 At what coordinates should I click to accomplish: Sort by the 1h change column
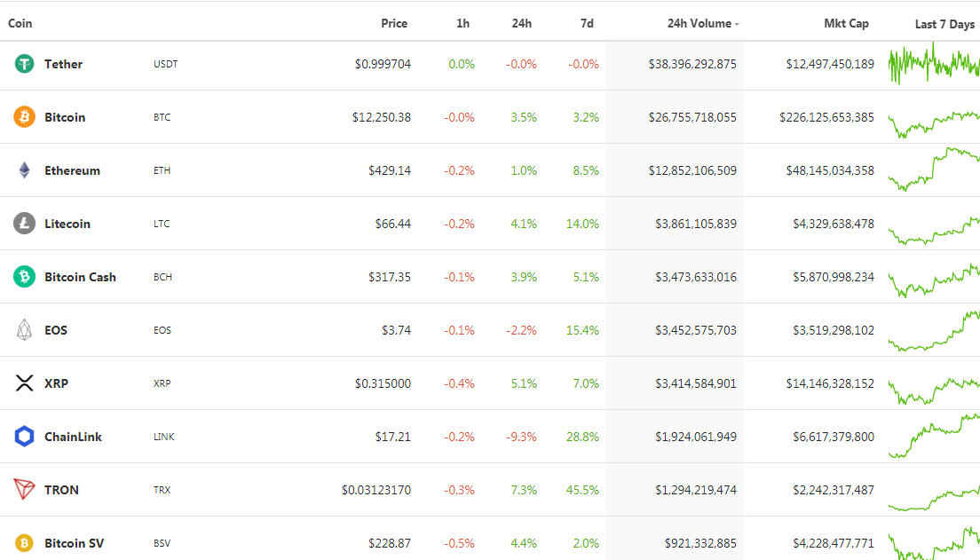[462, 24]
